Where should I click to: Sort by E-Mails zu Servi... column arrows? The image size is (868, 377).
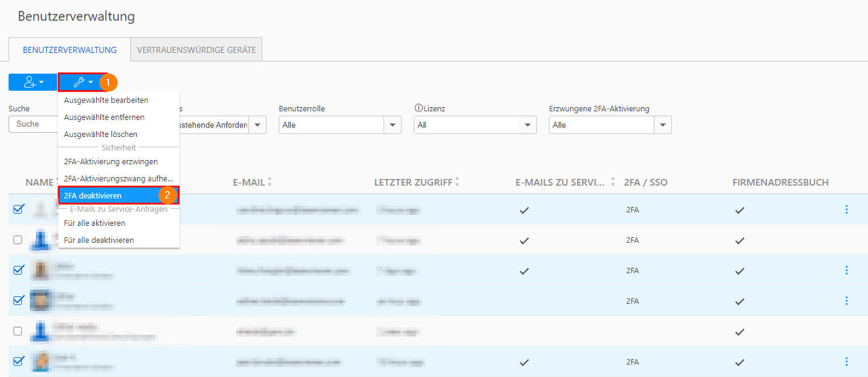coord(612,182)
